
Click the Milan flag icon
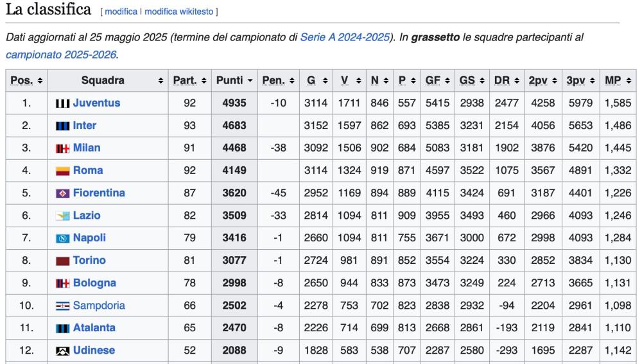tap(62, 148)
